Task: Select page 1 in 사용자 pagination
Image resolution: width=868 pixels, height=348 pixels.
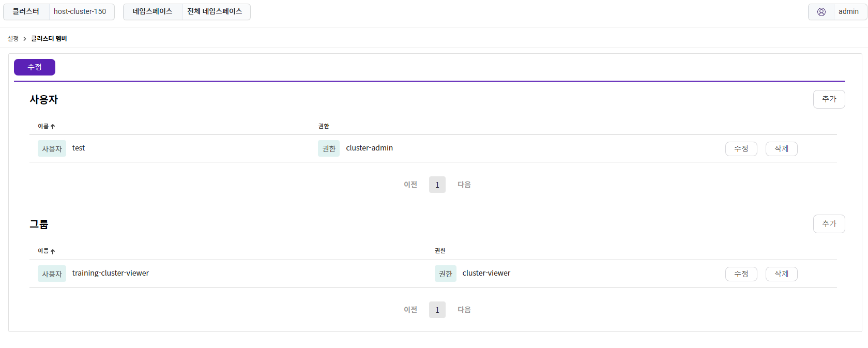Action: coord(437,185)
